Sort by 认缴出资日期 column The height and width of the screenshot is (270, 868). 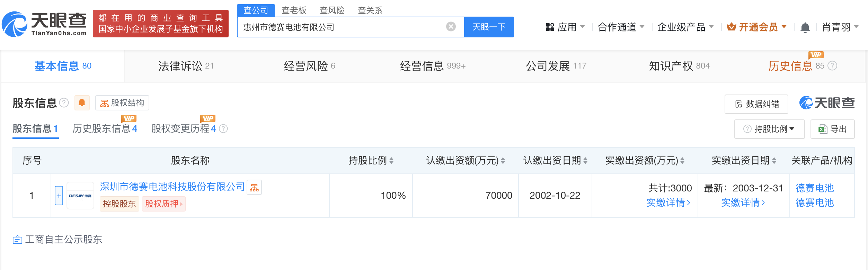(x=585, y=161)
